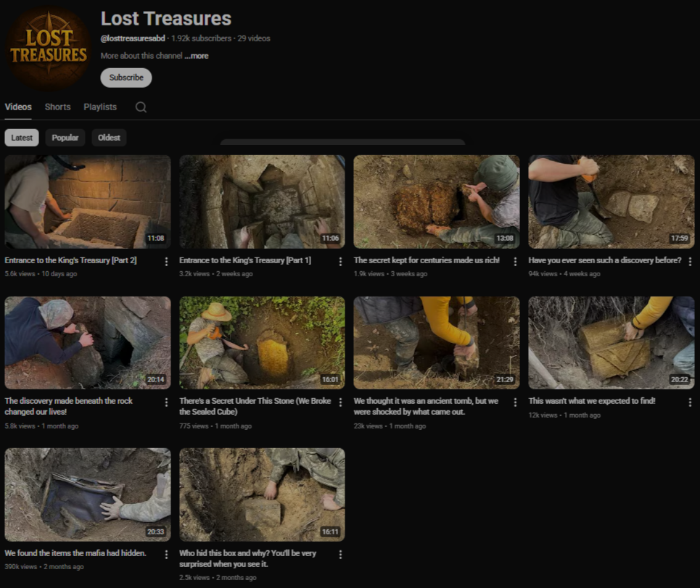Open options menu for 'ancient tomb' video
The image size is (700, 588).
[515, 402]
